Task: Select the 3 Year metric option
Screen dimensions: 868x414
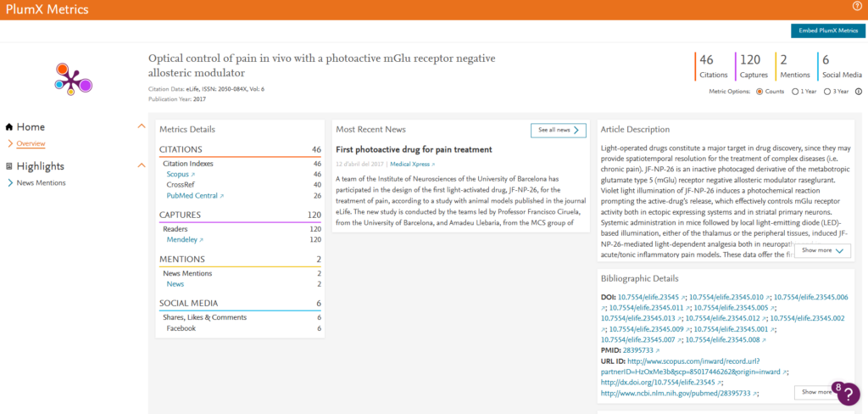Action: tap(828, 92)
